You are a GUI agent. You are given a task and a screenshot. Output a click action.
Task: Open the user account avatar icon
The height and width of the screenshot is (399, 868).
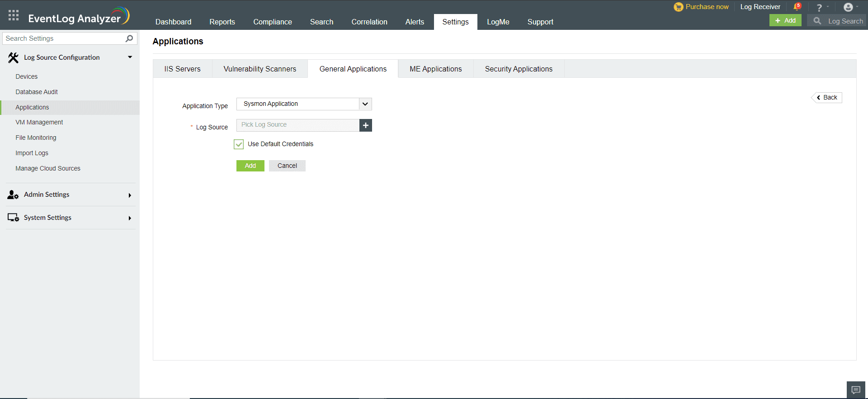pyautogui.click(x=848, y=7)
